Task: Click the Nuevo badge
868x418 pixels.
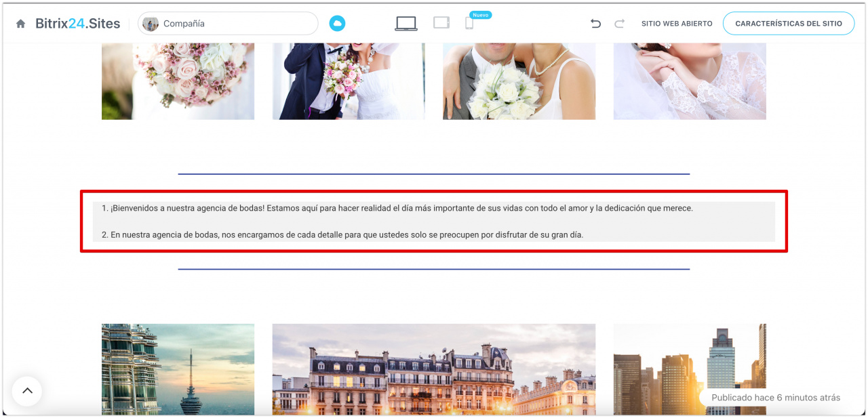Action: click(x=481, y=15)
